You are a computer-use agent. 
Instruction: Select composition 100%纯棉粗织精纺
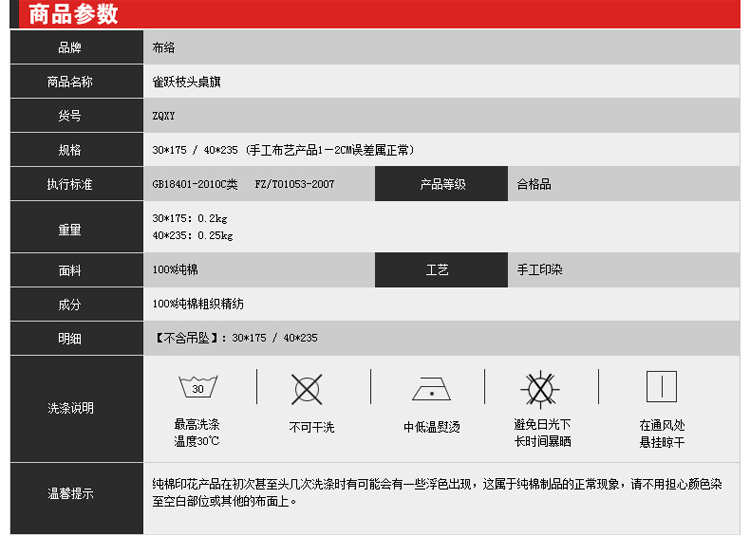(198, 304)
